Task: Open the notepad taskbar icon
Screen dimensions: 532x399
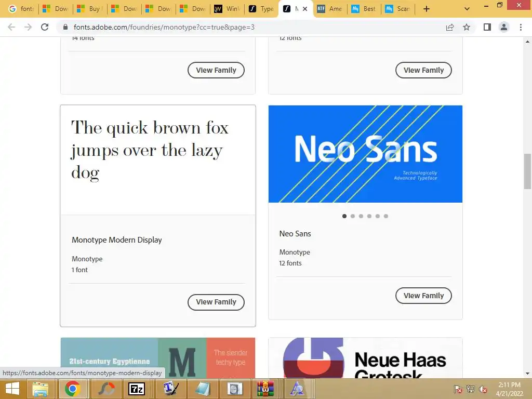Action: tap(203, 389)
